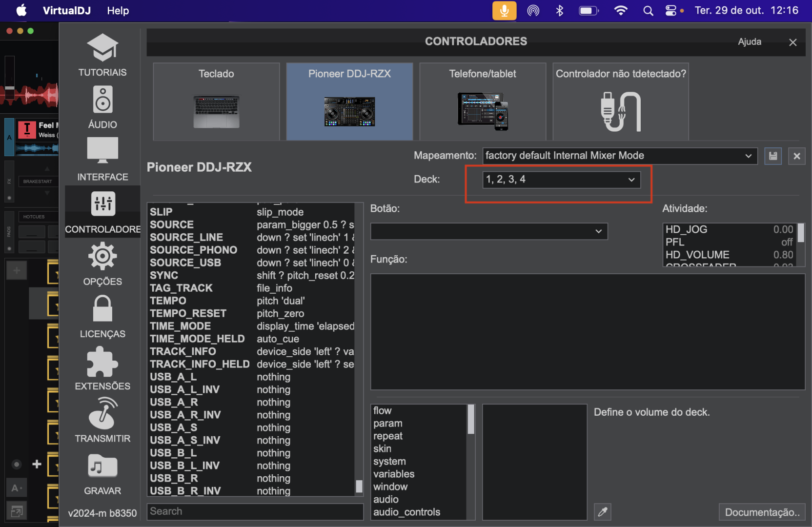The width and height of the screenshot is (812, 527).
Task: Select the SLIP mapping row
Action: [x=251, y=212]
